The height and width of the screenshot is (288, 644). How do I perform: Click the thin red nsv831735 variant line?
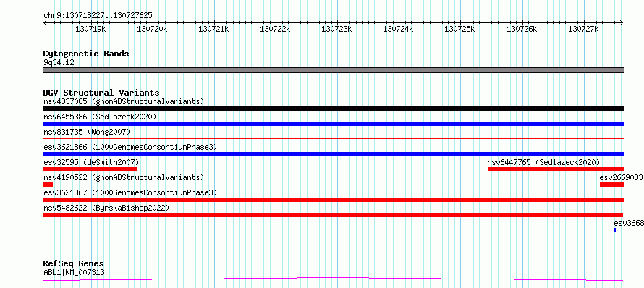click(x=334, y=138)
